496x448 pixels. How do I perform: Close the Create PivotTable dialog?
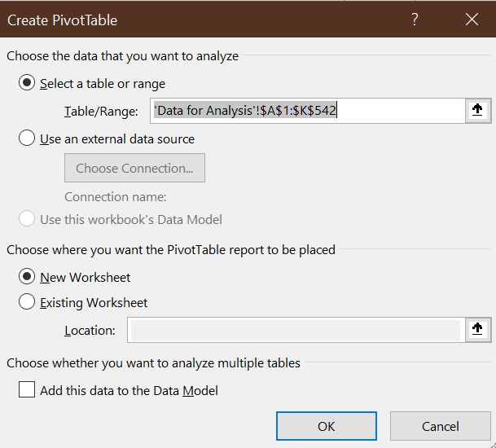pyautogui.click(x=471, y=20)
